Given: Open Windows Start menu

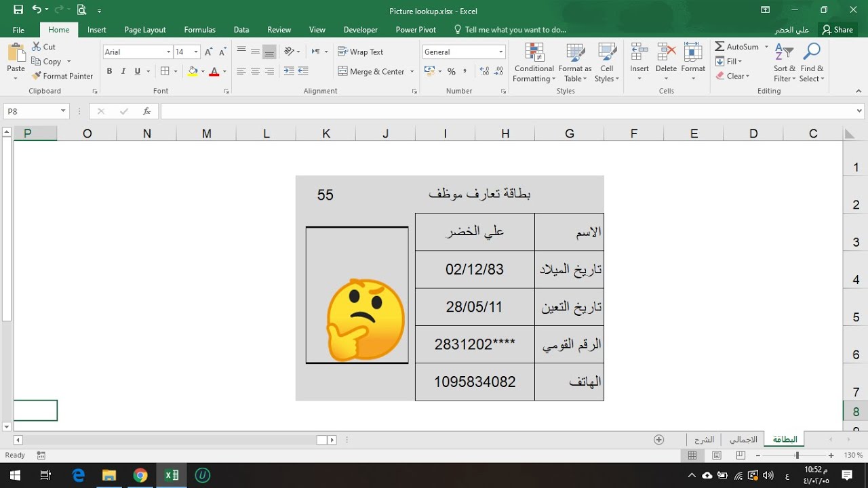Looking at the screenshot, I should click(15, 475).
